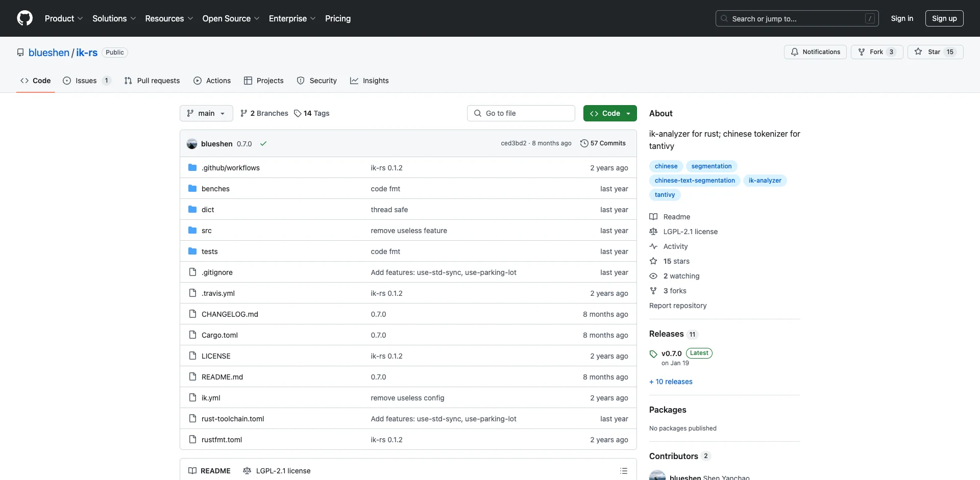The height and width of the screenshot is (480, 980).
Task: Star the ik-rs repository
Action: 935,52
